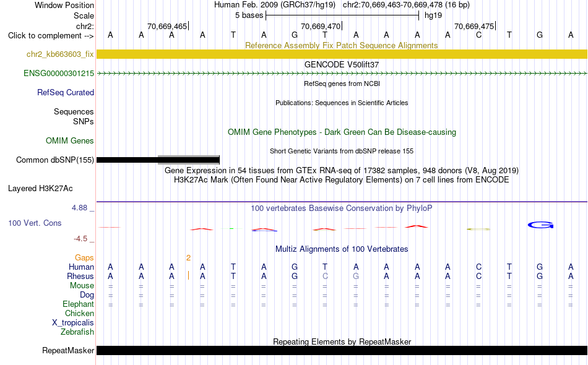Open Publications: Sequences in Scientific Articles title
The width and height of the screenshot is (588, 365).
click(342, 103)
